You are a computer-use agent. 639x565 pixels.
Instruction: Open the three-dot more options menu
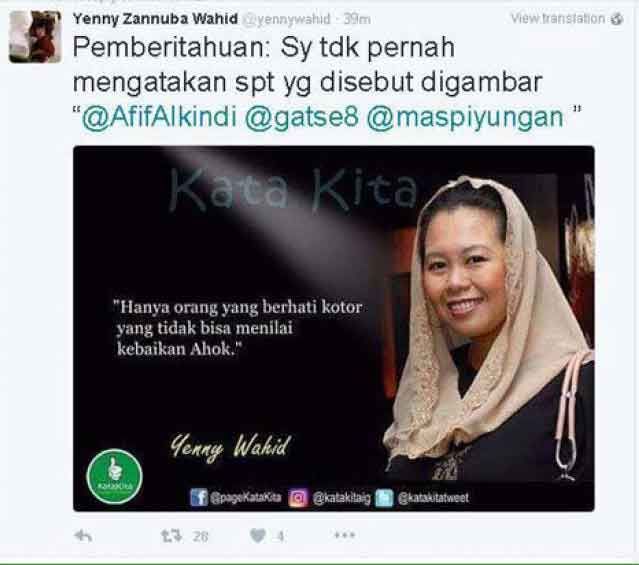click(x=344, y=535)
